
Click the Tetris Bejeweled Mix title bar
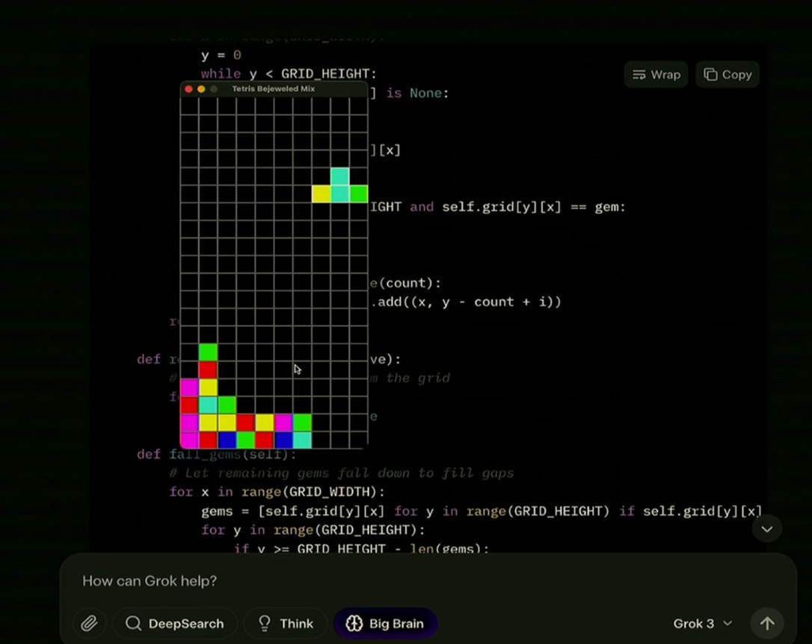tap(274, 89)
